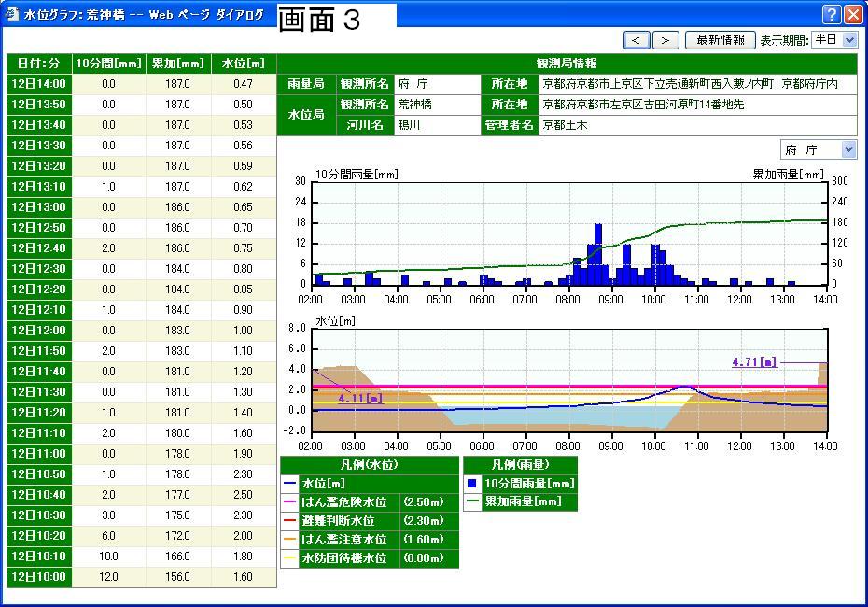This screenshot has width=868, height=607.
Task: Click red 避難判断水位 legend swatch
Action: point(289,521)
